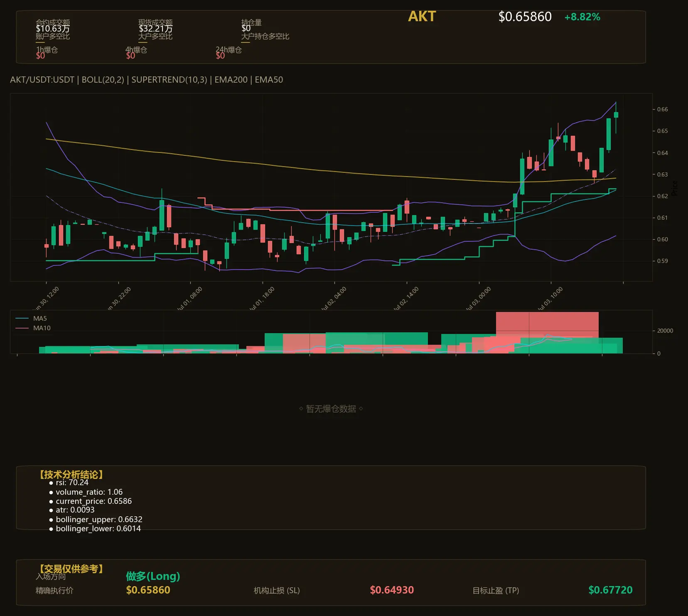This screenshot has width=688, height=616.
Task: Click the 0.59 price axis tick
Action: [x=663, y=261]
